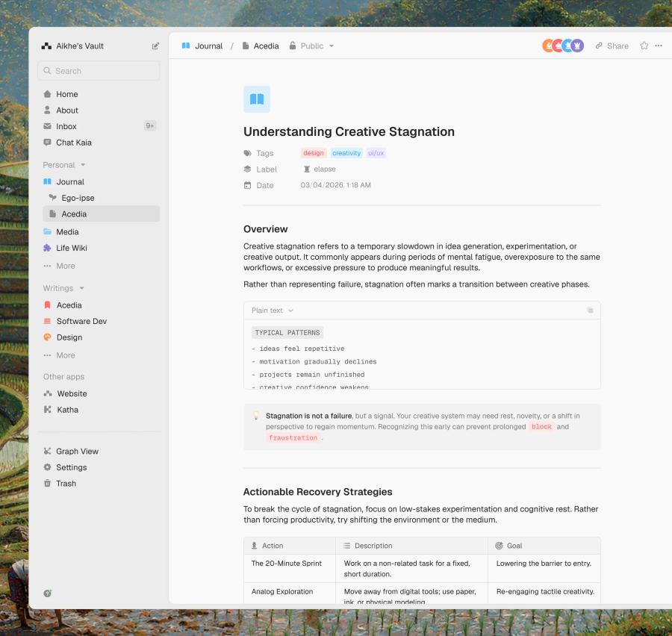This screenshot has width=672, height=636.
Task: Copy the code block with copy icon
Action: pyautogui.click(x=590, y=311)
